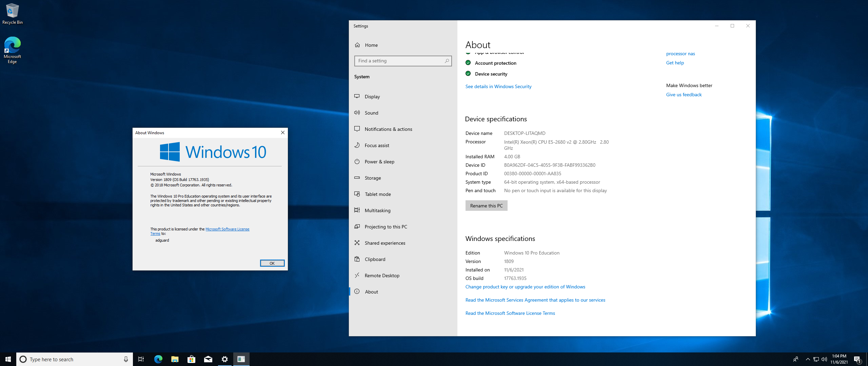The height and width of the screenshot is (366, 868).
Task: Click the Cortana microphone icon
Action: (x=126, y=359)
